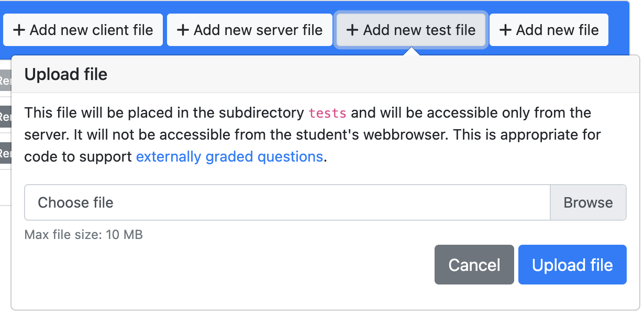Confirm with the Upload file button
This screenshot has height=319, width=644.
click(x=572, y=265)
